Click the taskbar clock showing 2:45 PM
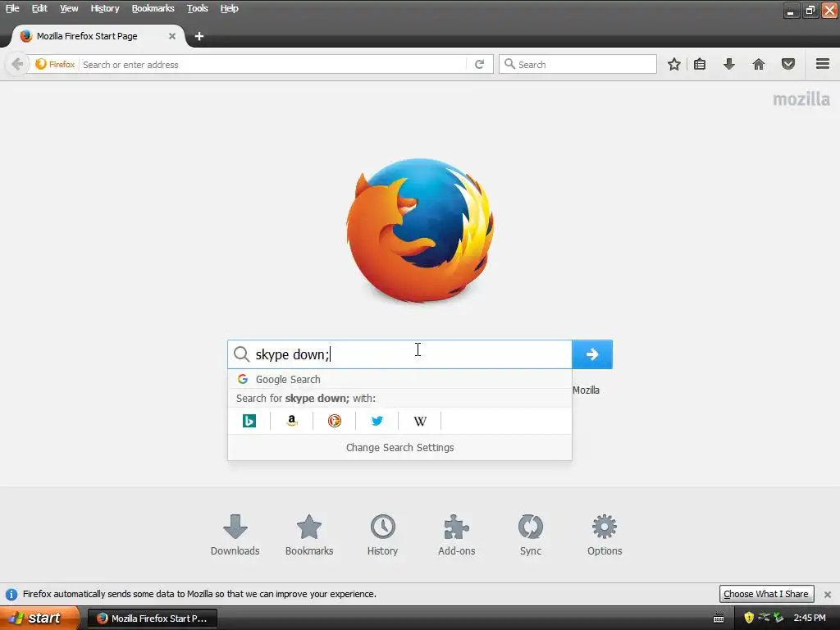840x630 pixels. tap(810, 618)
